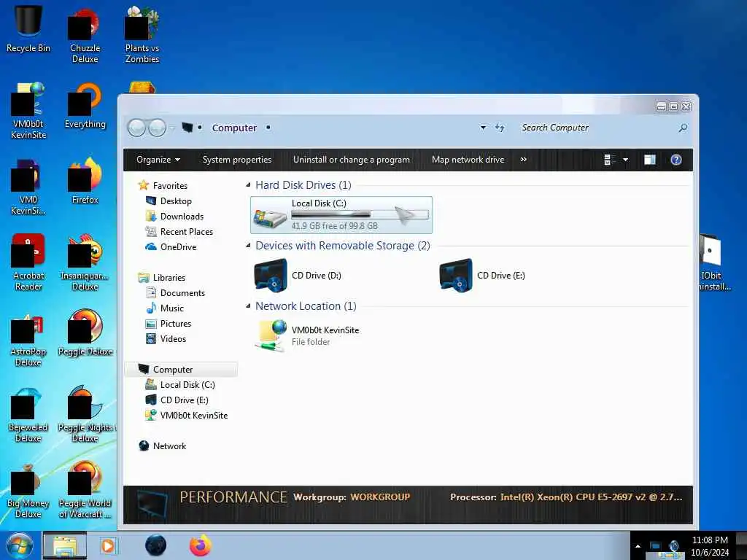Select Acrobat Reader desktop shortcut
747x560 pixels.
pos(28,262)
